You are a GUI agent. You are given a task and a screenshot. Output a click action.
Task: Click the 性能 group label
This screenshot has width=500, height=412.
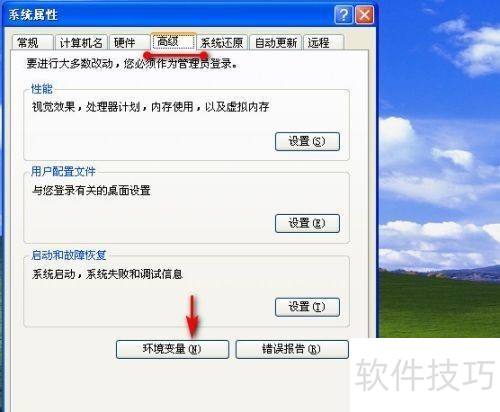tap(42, 89)
